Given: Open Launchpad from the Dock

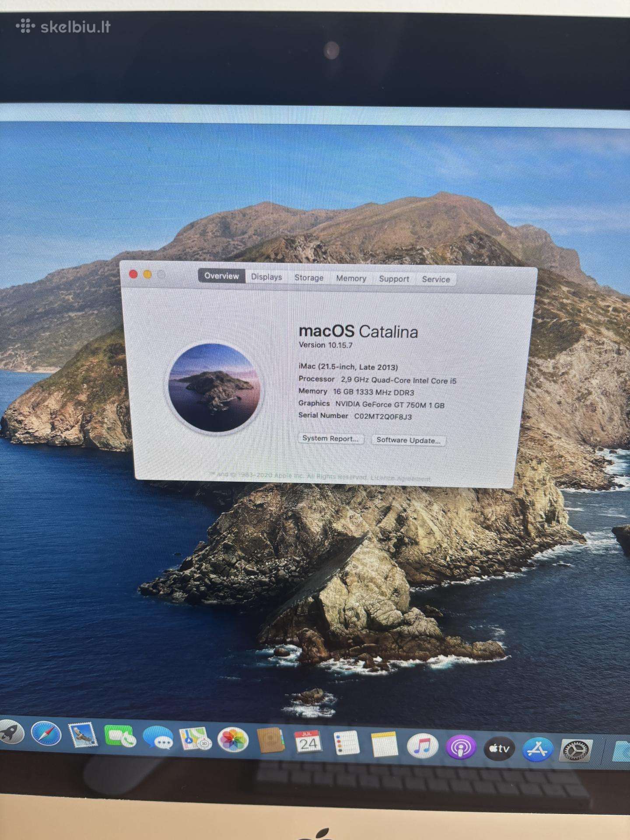Looking at the screenshot, I should tap(10, 731).
